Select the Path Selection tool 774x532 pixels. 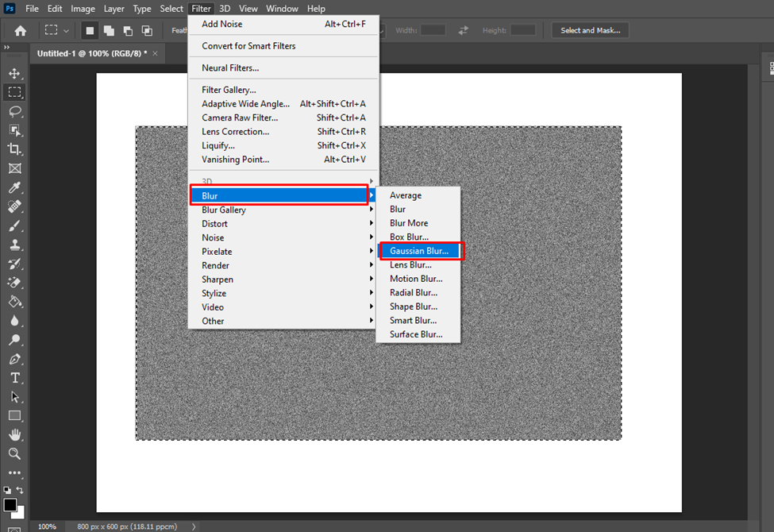[15, 397]
